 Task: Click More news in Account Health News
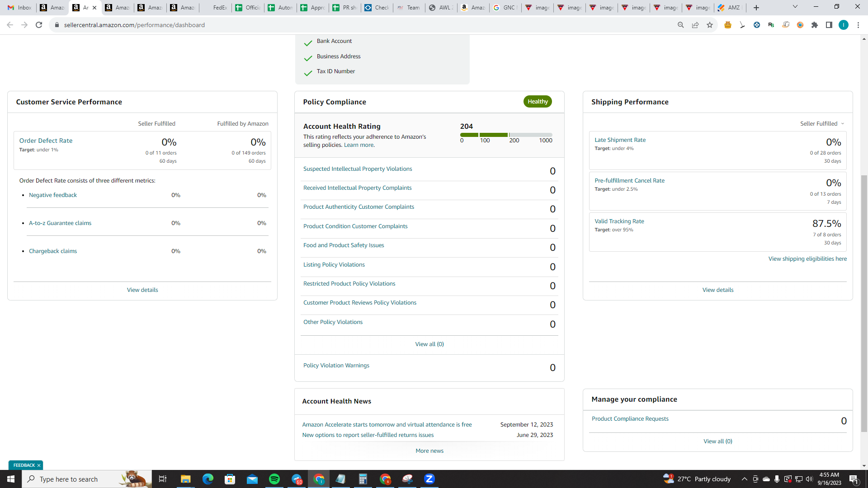[x=429, y=451]
